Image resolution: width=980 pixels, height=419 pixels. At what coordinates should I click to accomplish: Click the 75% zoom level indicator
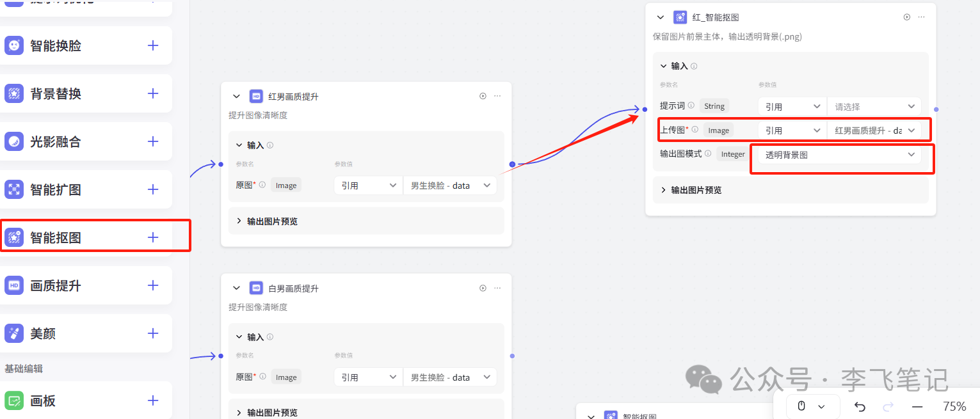coord(954,406)
